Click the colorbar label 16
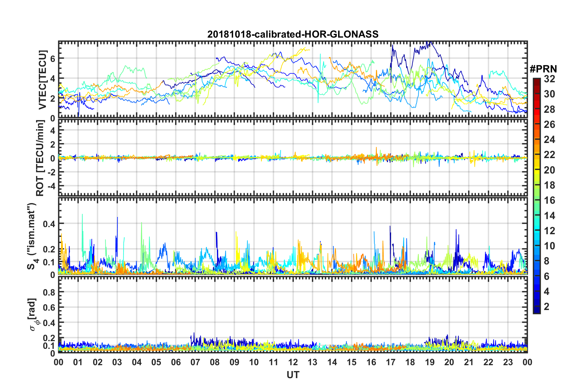The height and width of the screenshot is (392, 586). coord(549,200)
